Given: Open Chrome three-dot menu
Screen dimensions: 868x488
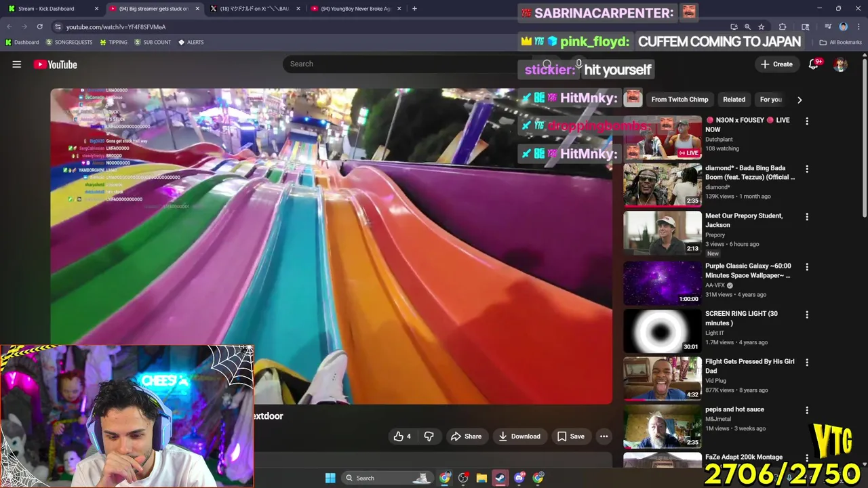Looking at the screenshot, I should (x=857, y=27).
